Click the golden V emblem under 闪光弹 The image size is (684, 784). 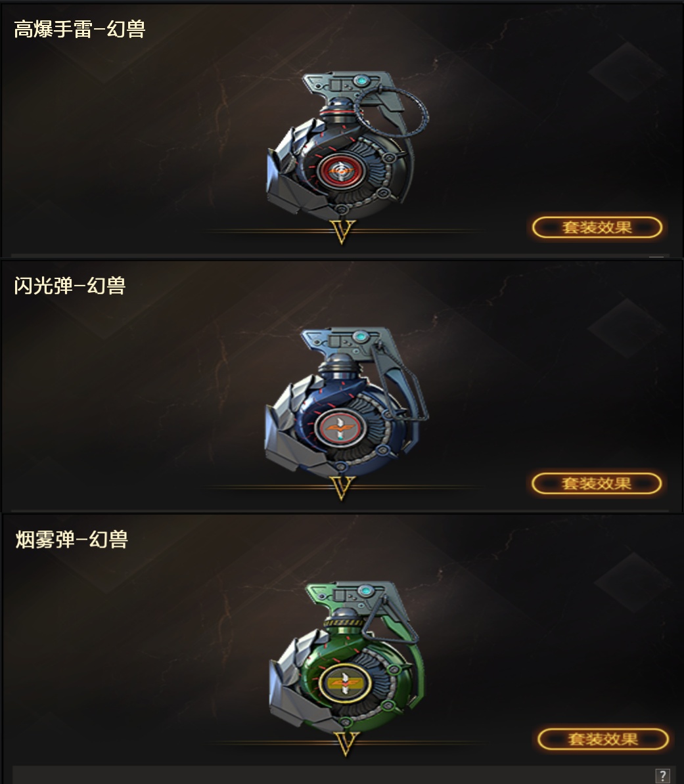click(343, 487)
